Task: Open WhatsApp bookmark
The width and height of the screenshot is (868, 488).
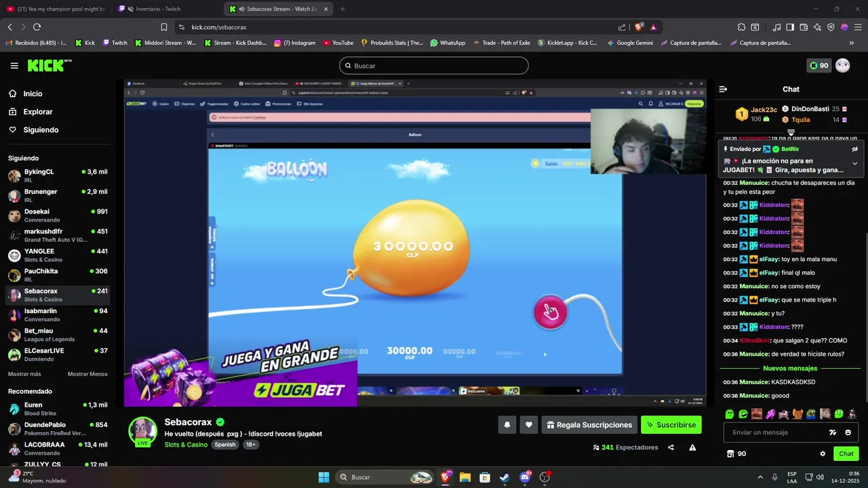Action: click(x=448, y=43)
